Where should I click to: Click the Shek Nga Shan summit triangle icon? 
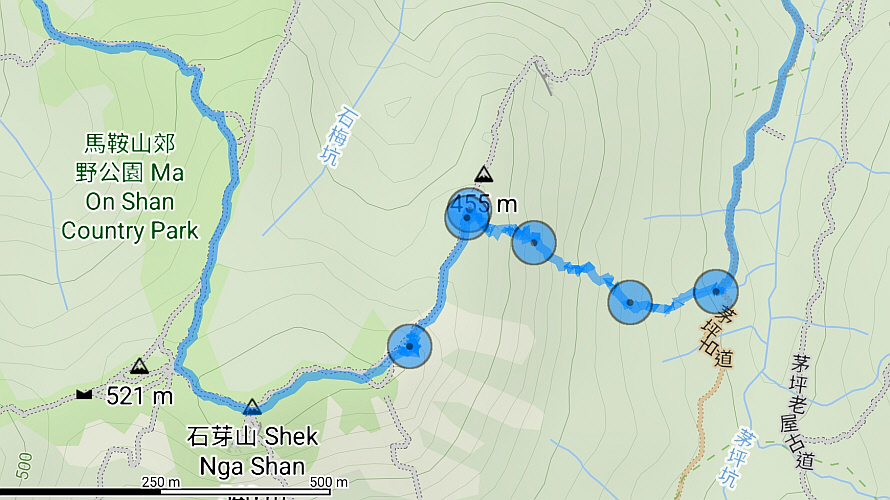[x=252, y=406]
